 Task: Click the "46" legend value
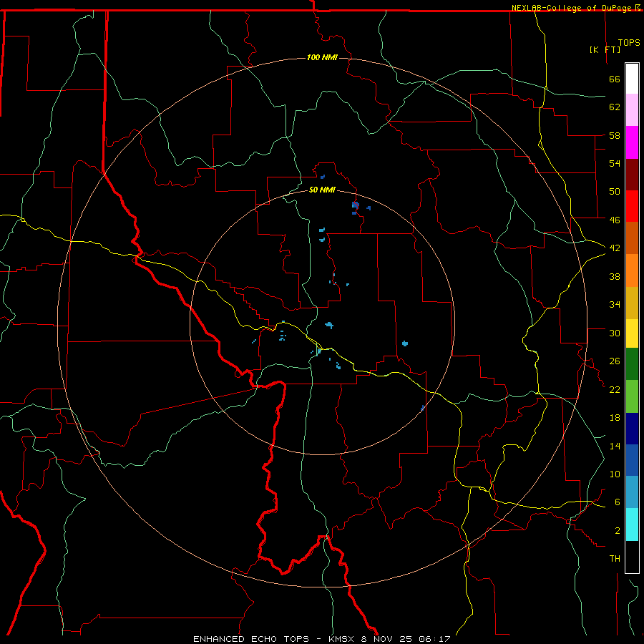[x=615, y=220]
